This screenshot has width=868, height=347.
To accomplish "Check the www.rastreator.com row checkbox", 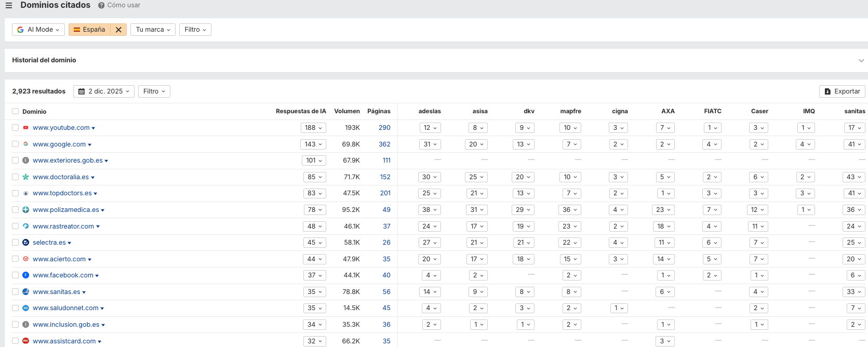I will pos(15,226).
